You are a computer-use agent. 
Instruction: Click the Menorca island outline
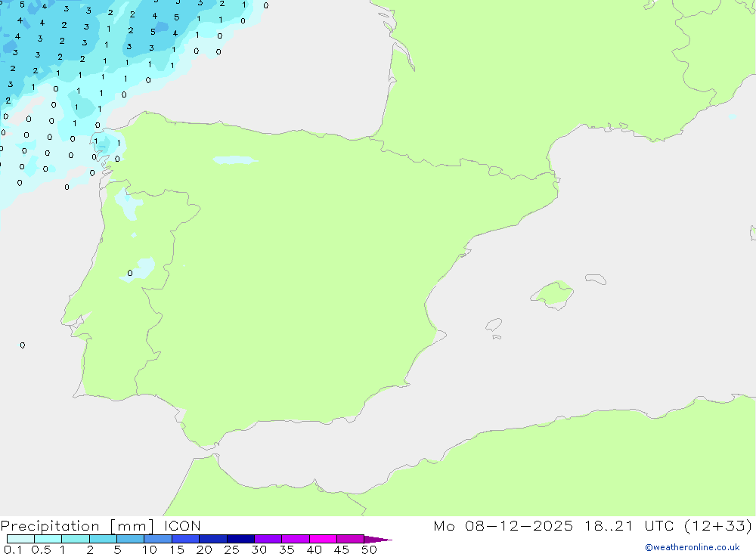point(596,279)
